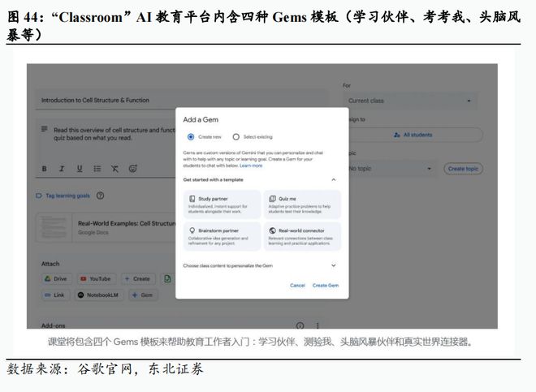The width and height of the screenshot is (536, 392).
Task: Click the Create attachment button
Action: [138, 279]
